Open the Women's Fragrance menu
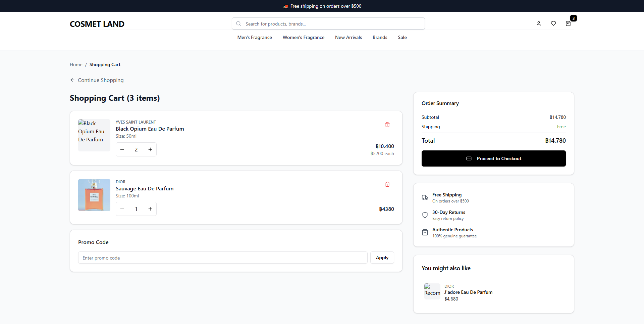The image size is (644, 324). pyautogui.click(x=304, y=37)
